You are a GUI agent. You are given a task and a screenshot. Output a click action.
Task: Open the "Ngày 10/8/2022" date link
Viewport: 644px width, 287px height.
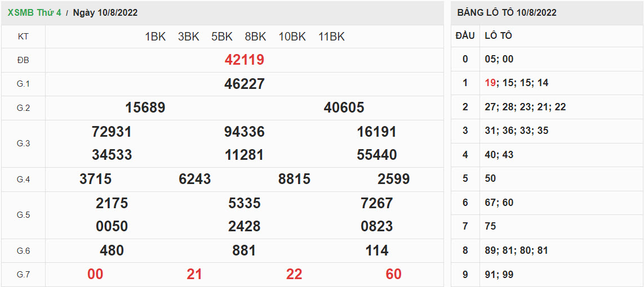(x=105, y=12)
